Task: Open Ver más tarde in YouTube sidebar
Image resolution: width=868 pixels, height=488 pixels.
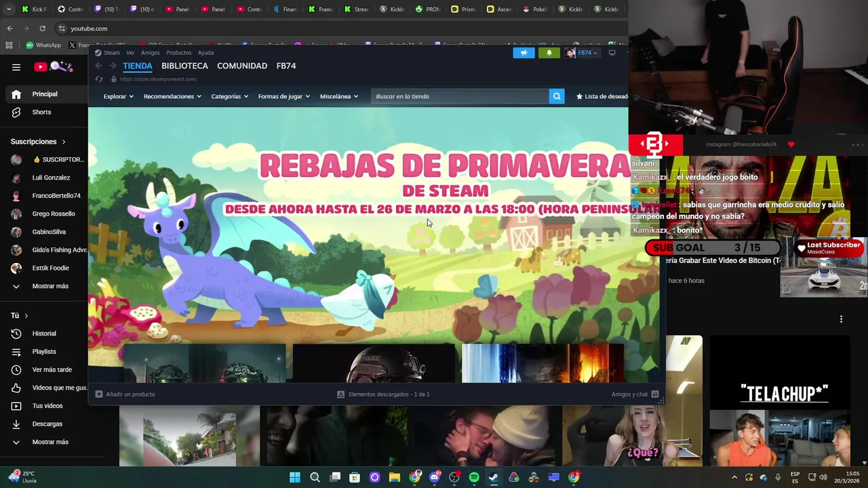Action: [44, 369]
